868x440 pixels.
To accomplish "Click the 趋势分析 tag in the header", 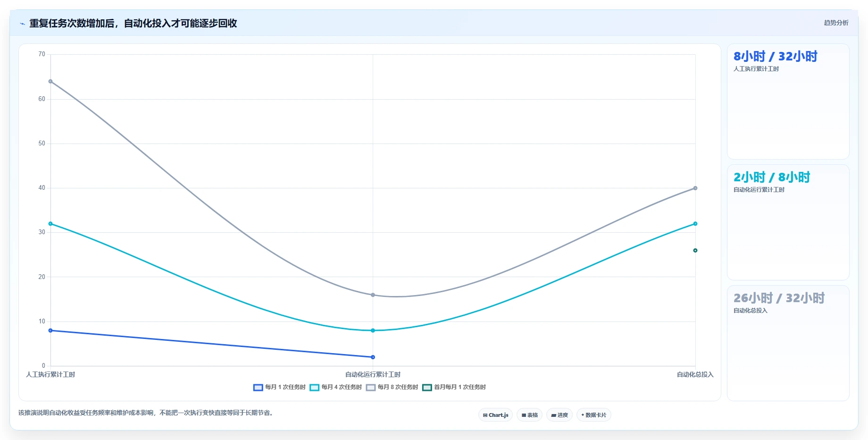I will pyautogui.click(x=836, y=23).
